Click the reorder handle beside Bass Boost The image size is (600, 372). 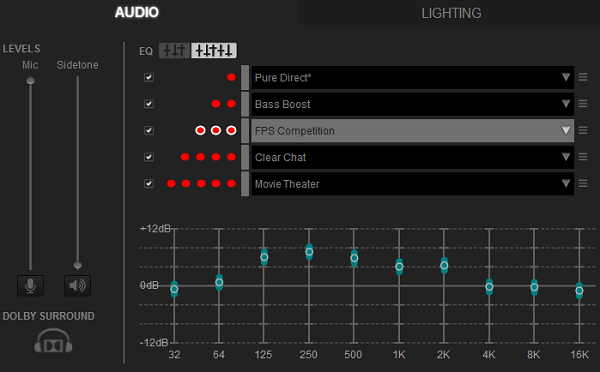pos(583,104)
